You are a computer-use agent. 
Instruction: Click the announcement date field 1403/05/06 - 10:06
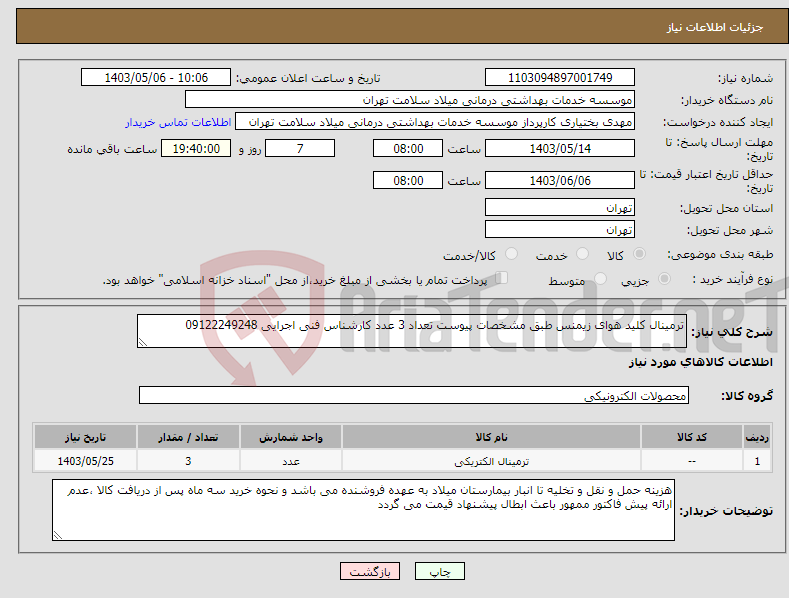click(156, 78)
